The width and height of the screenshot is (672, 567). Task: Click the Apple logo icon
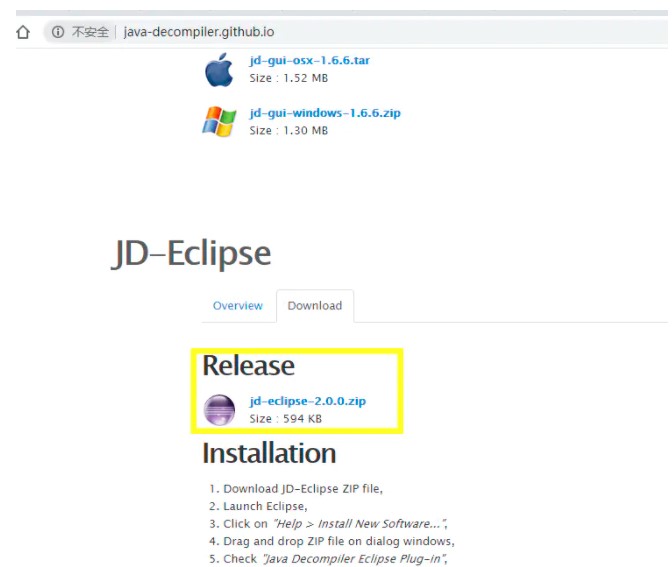[218, 70]
